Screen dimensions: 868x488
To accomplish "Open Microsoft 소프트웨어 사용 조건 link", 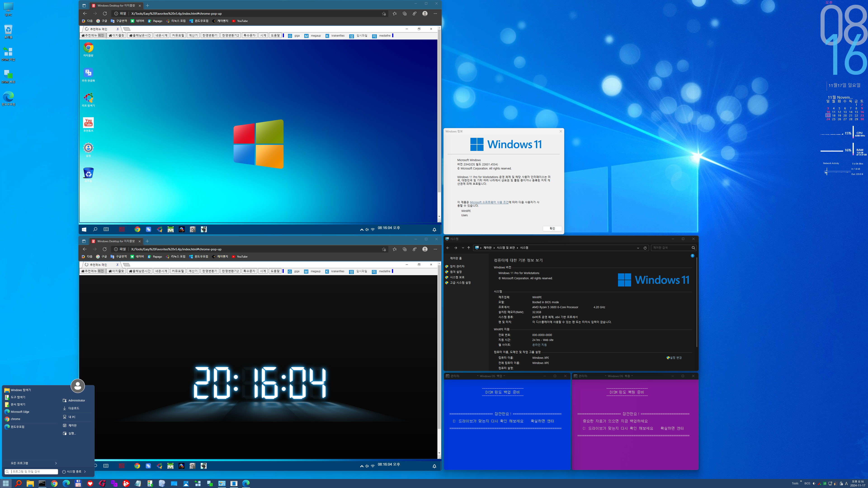I will tap(489, 202).
